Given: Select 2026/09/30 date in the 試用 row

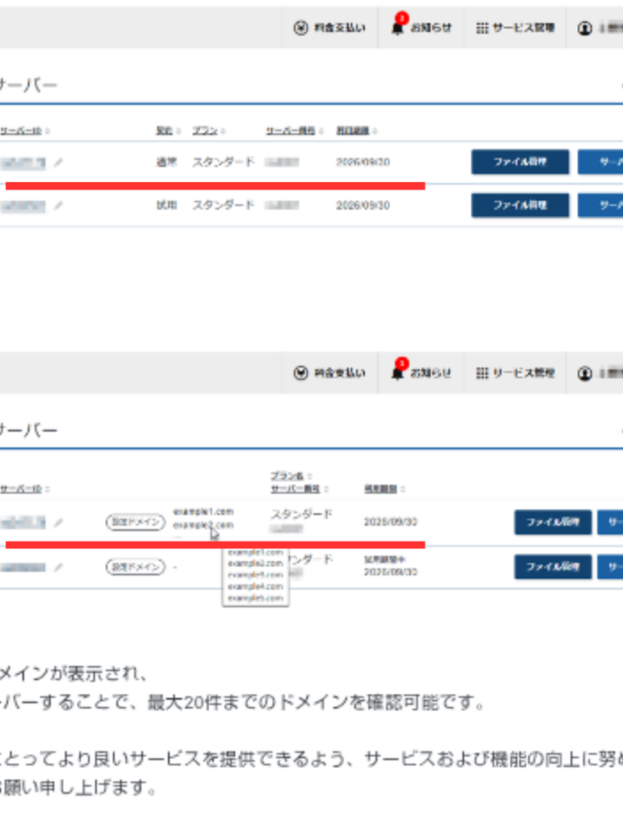Looking at the screenshot, I should point(363,205).
